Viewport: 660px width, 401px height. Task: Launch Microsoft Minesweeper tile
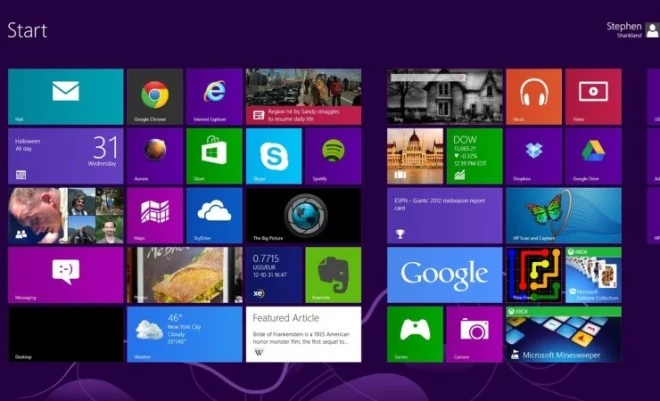tap(564, 334)
